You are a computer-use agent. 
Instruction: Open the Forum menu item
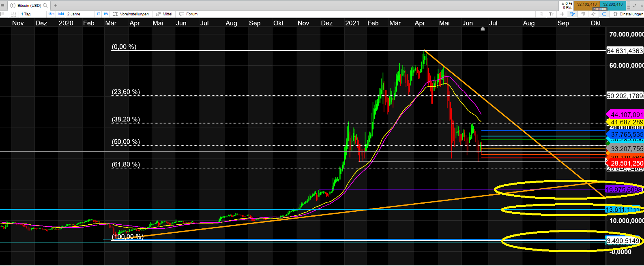189,14
